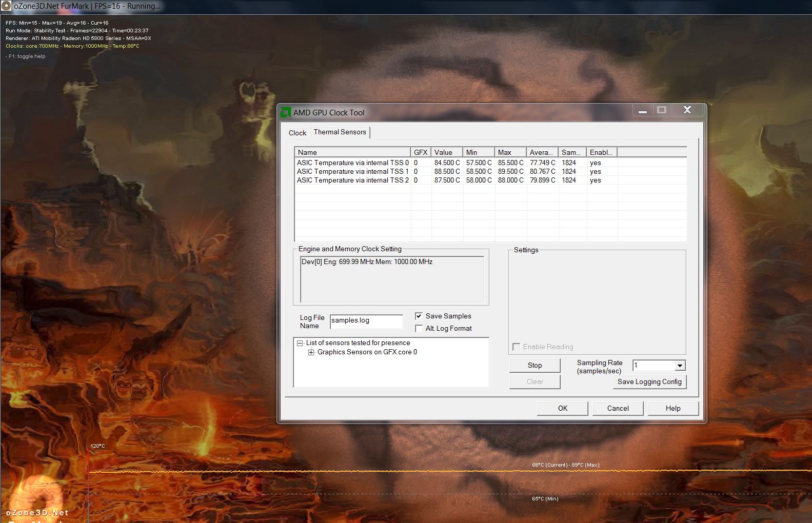This screenshot has height=523, width=812.
Task: Click the 65°C (Min) graph label
Action: click(x=545, y=498)
